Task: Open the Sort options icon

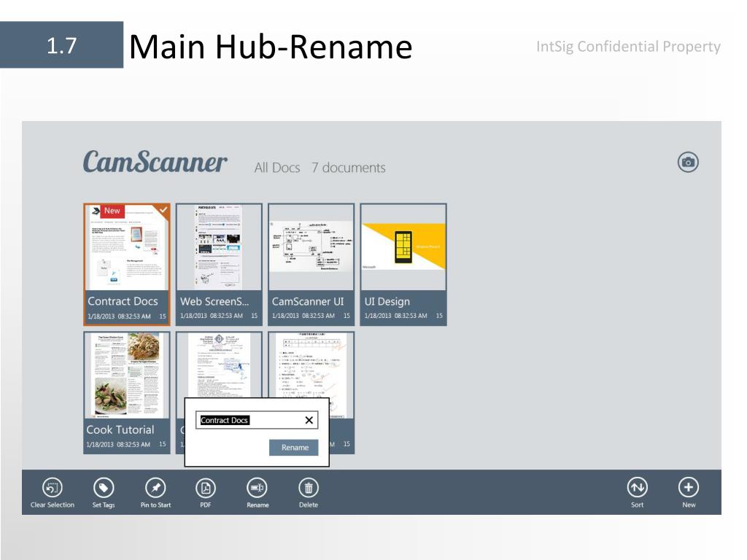Action: click(x=638, y=488)
